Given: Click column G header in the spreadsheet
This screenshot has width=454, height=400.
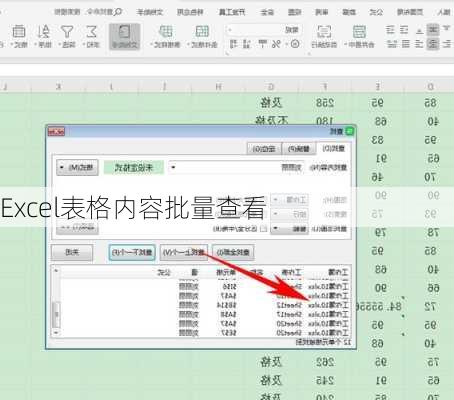Looking at the screenshot, I should [x=271, y=87].
